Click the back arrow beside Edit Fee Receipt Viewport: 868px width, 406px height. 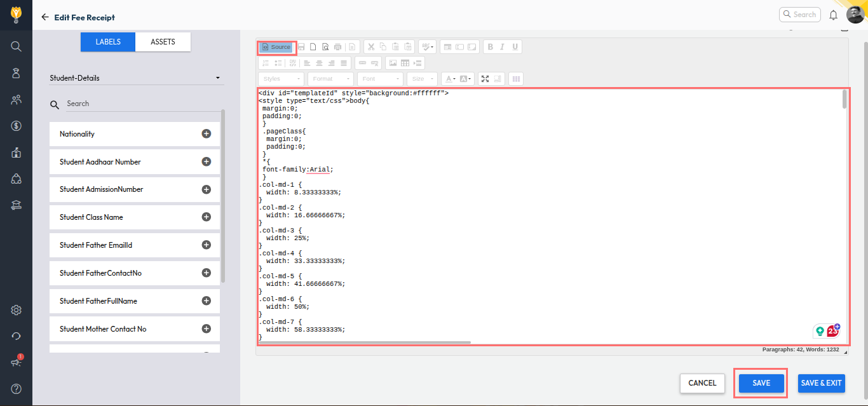44,17
